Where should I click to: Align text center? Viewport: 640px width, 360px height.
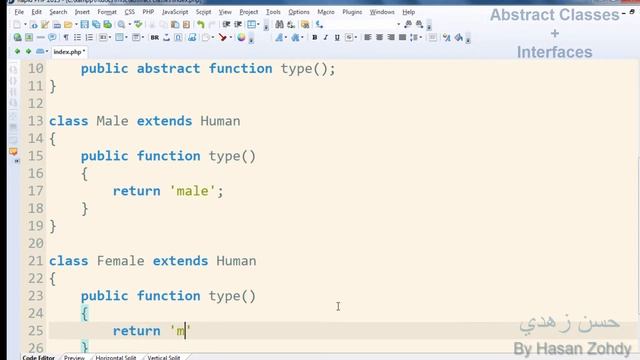tap(379, 38)
